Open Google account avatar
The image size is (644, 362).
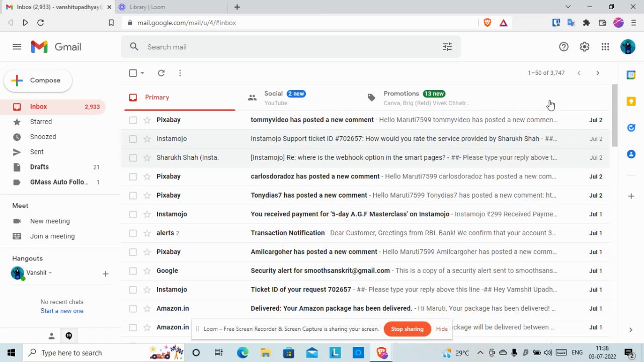coord(627,47)
